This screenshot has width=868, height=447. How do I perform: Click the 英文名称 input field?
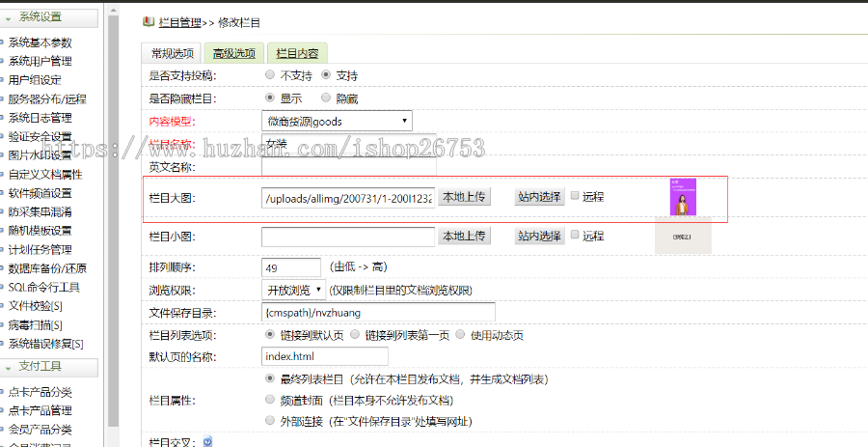click(349, 166)
